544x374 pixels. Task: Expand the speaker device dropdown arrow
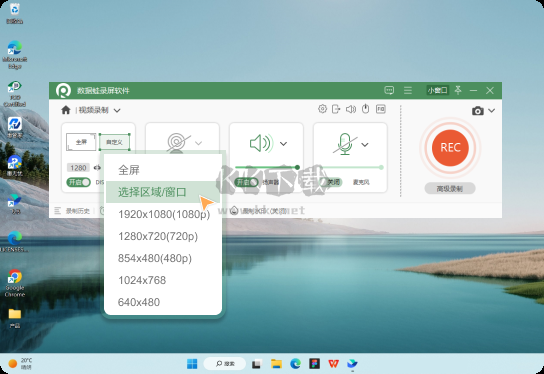283,144
